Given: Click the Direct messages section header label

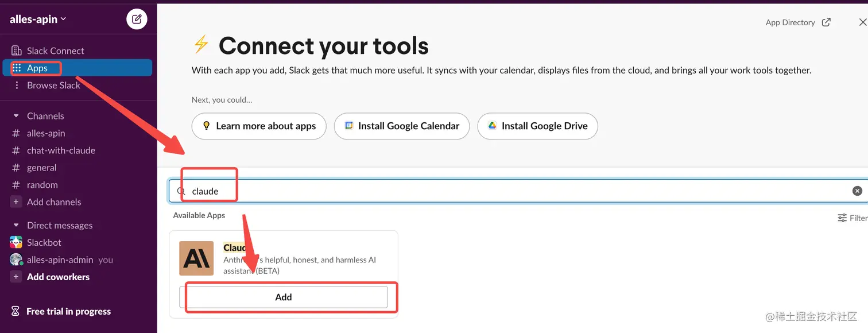Looking at the screenshot, I should [60, 226].
